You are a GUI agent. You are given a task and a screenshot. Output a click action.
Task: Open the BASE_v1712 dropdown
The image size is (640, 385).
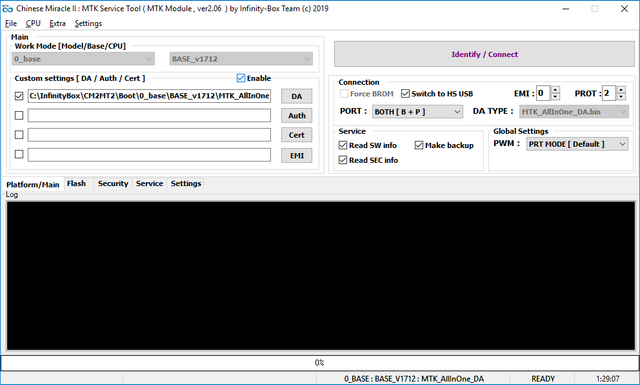241,59
